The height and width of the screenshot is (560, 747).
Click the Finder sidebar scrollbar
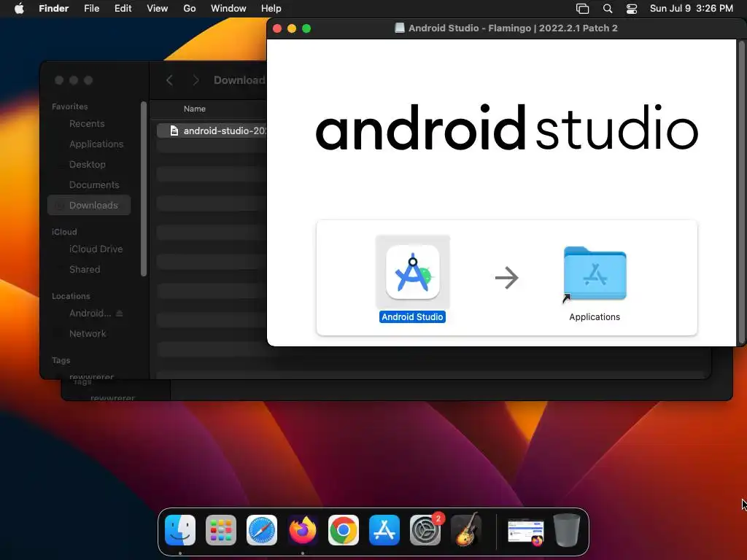[x=144, y=189]
